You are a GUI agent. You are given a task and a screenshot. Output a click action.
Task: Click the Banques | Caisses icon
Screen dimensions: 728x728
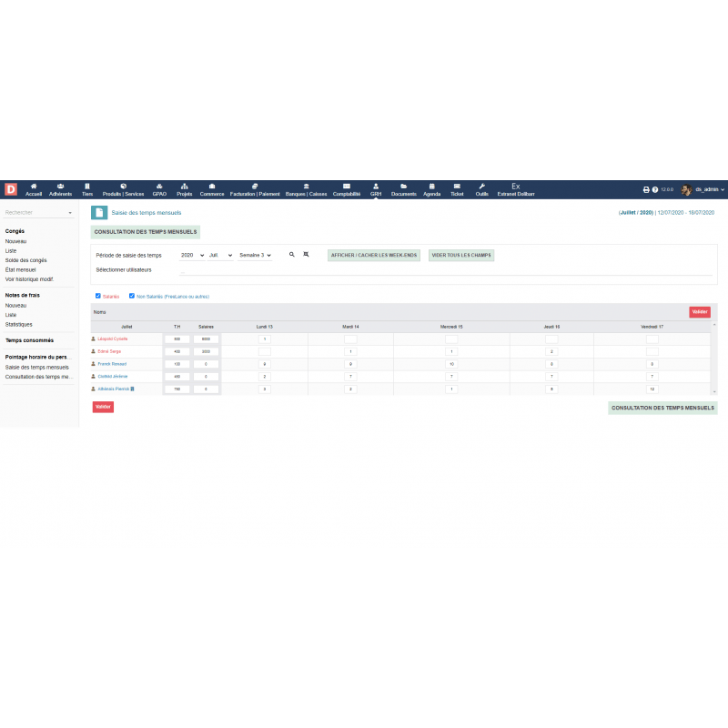306,186
